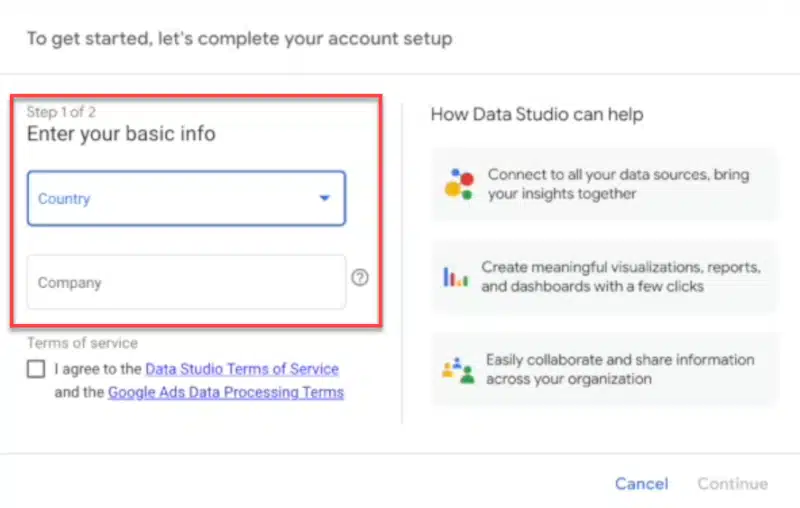Click the Company input field
The width and height of the screenshot is (800, 508).
point(186,282)
